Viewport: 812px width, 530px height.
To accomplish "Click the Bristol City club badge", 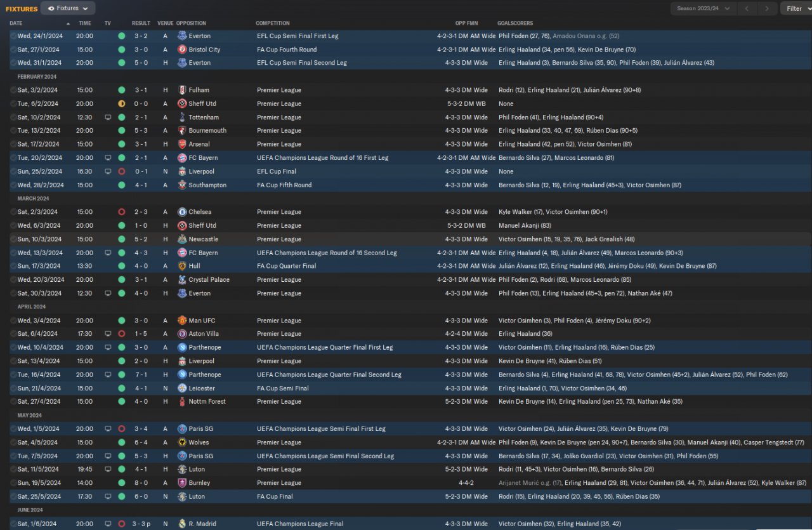I will point(182,50).
